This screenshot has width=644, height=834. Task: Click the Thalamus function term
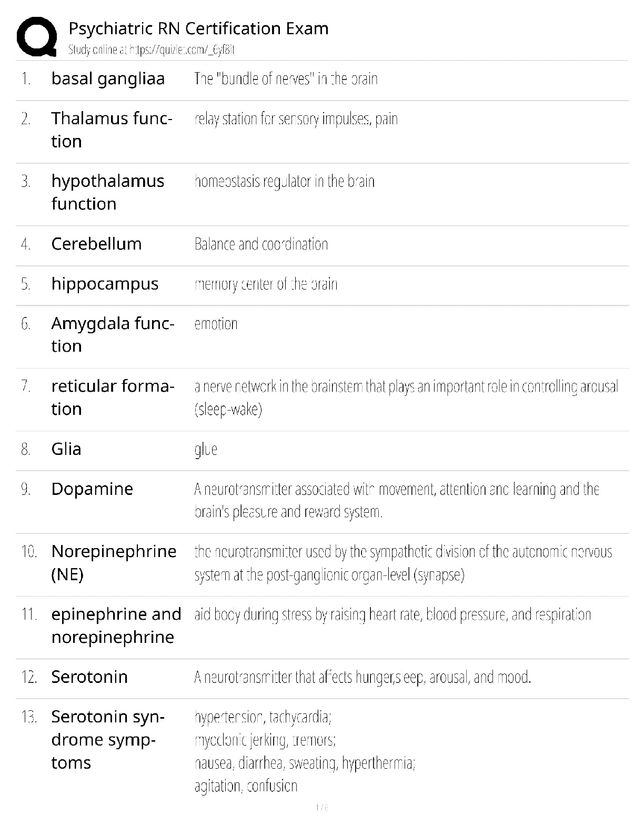point(112,130)
